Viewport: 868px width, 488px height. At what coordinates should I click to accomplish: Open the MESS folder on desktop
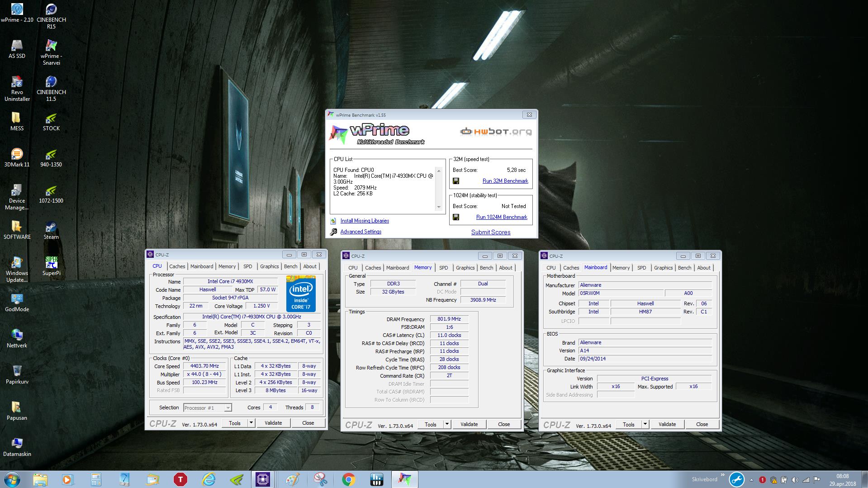tap(17, 121)
